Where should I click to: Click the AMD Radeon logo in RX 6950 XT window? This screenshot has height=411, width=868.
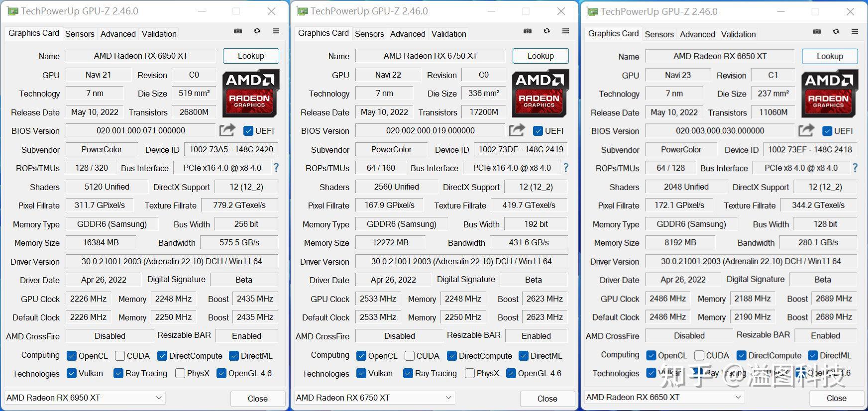coord(250,93)
